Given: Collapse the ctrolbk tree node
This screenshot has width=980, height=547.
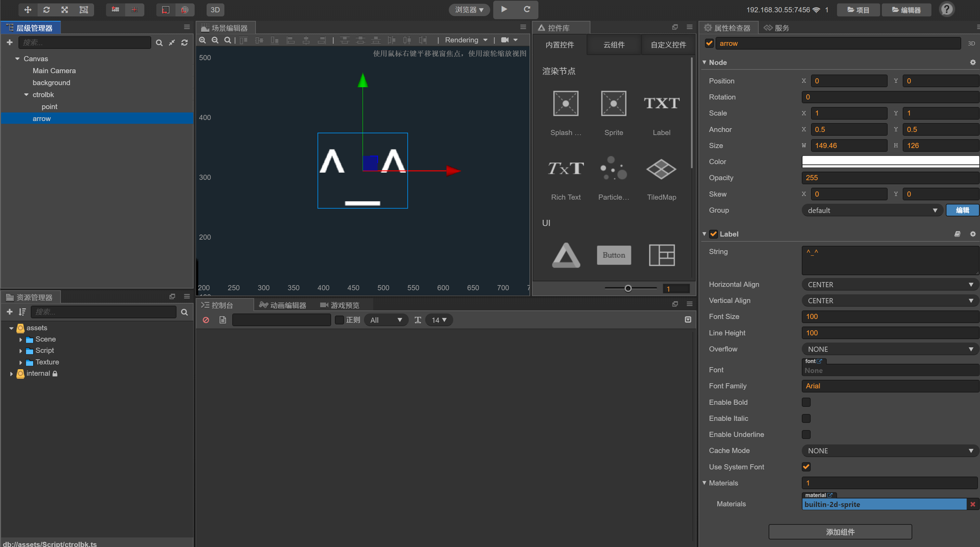Looking at the screenshot, I should (26, 95).
